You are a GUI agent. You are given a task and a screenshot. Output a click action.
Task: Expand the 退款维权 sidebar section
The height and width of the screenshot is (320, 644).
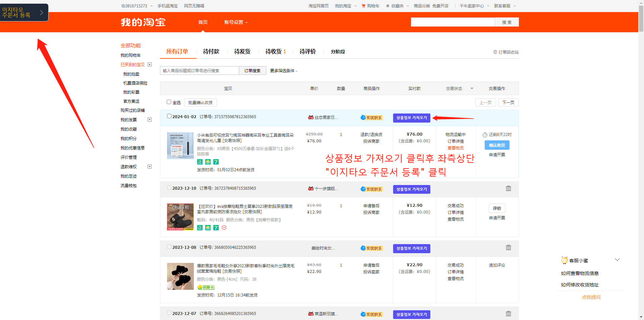(x=150, y=167)
